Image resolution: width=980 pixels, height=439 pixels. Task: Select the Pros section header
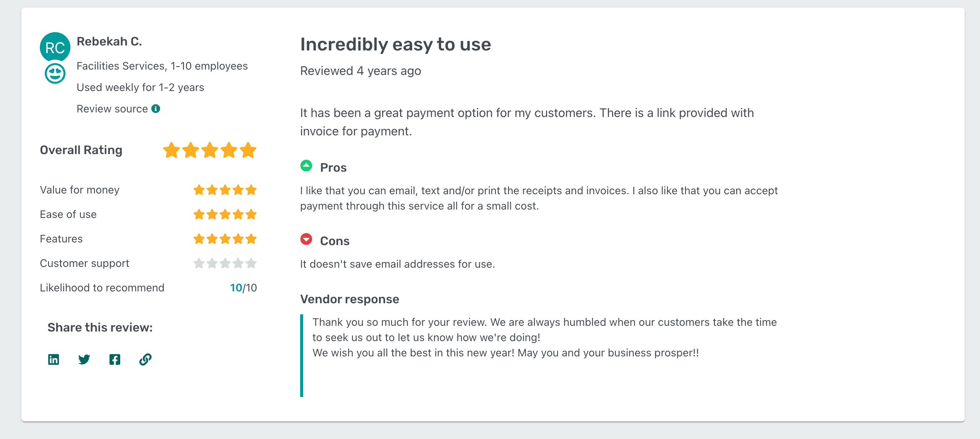pos(333,167)
